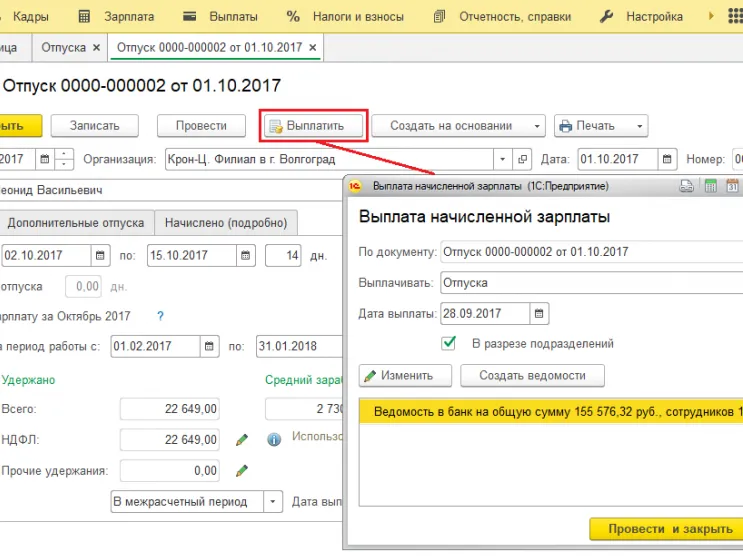Edit the Организация field
This screenshot has height=556, width=743.
329,159
